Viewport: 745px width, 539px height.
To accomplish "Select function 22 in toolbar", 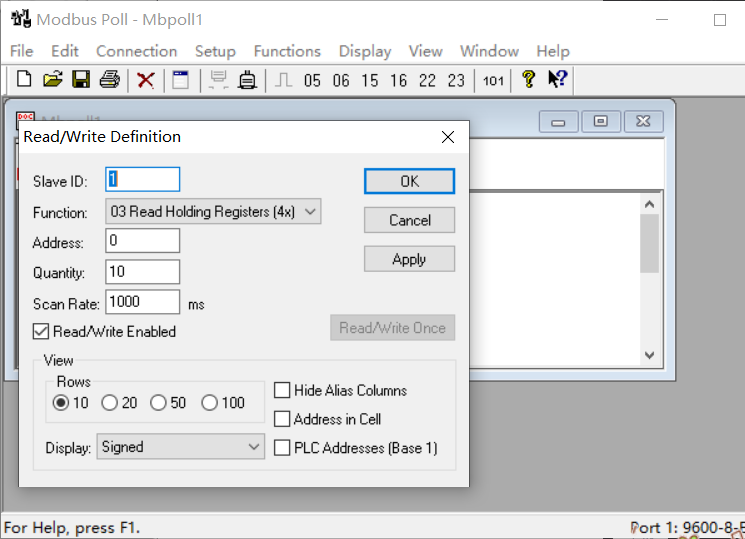I will coord(427,80).
